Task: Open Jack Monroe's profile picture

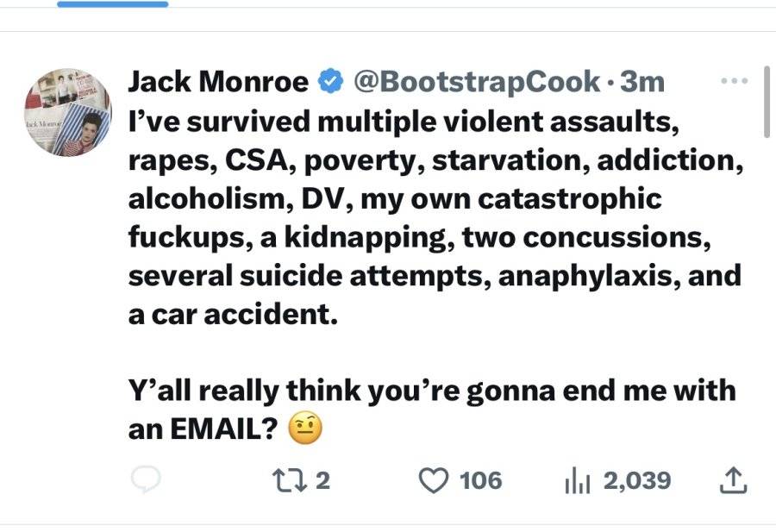Action: [x=68, y=112]
